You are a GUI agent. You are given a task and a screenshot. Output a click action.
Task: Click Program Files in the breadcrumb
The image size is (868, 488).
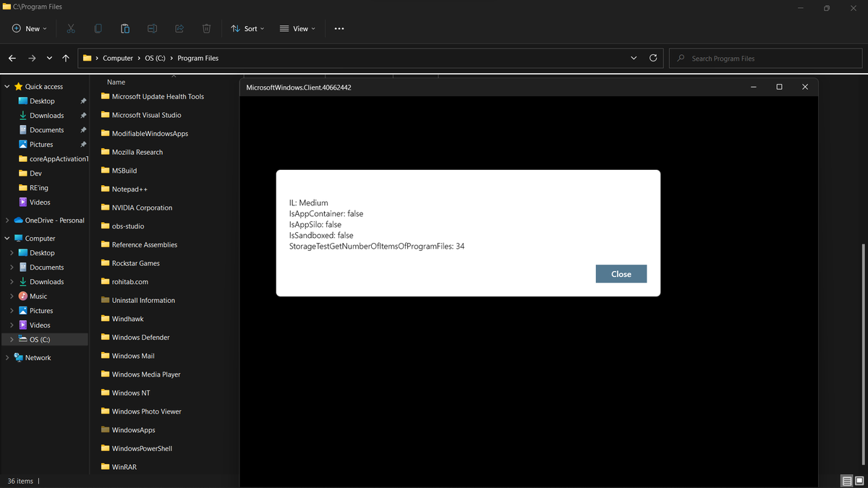(x=198, y=58)
